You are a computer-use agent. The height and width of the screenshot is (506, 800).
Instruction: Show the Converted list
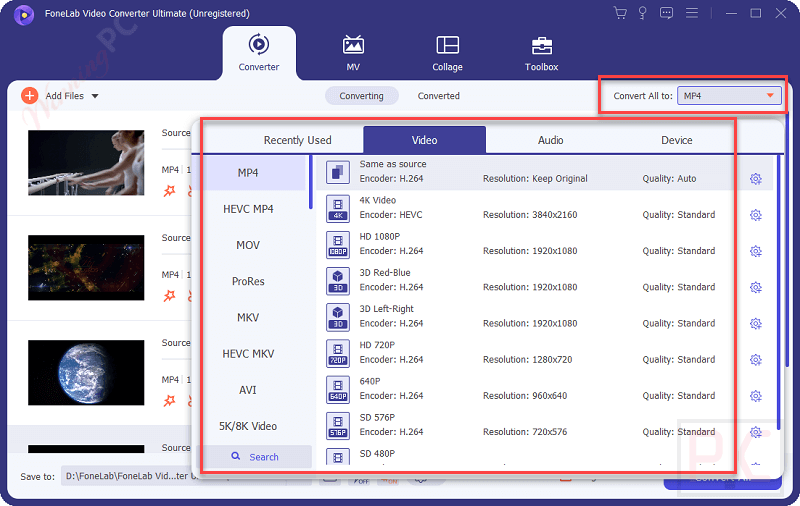click(x=439, y=96)
